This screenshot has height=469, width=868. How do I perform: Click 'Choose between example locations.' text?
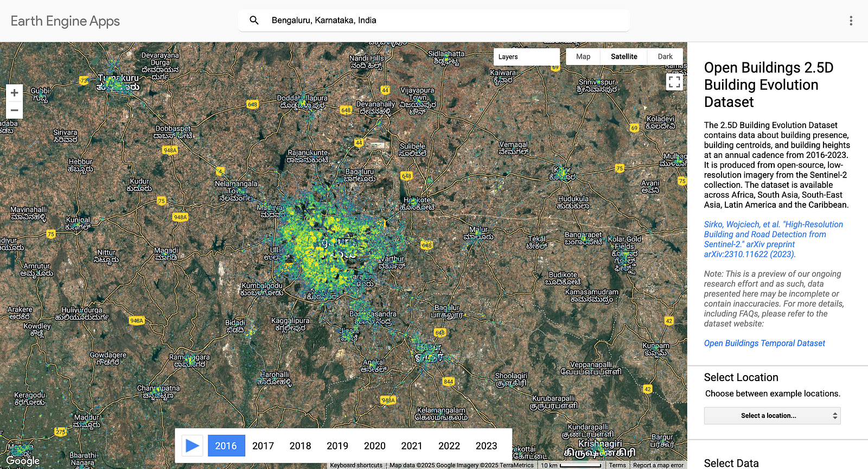[x=773, y=394]
